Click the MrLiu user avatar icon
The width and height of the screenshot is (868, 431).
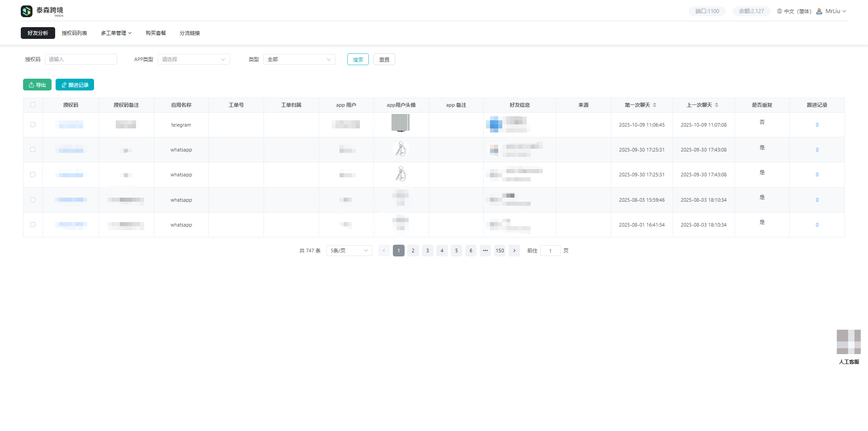coord(819,11)
